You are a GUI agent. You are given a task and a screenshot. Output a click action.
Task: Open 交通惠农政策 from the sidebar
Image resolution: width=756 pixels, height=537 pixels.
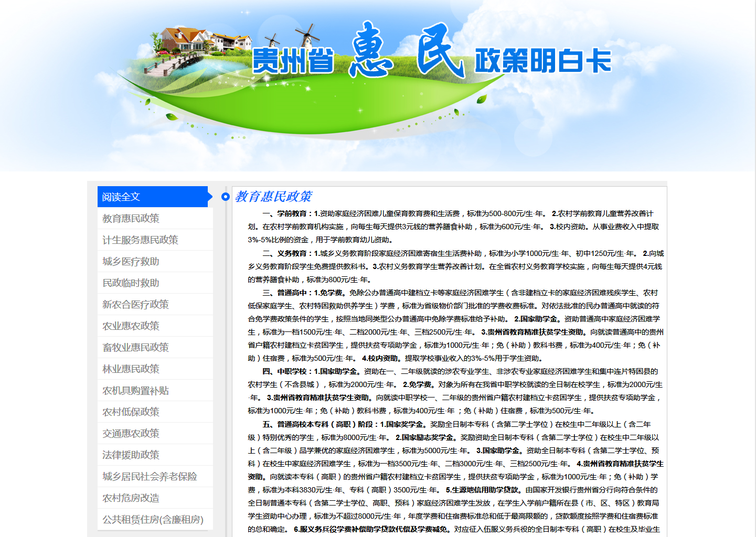[x=131, y=434]
